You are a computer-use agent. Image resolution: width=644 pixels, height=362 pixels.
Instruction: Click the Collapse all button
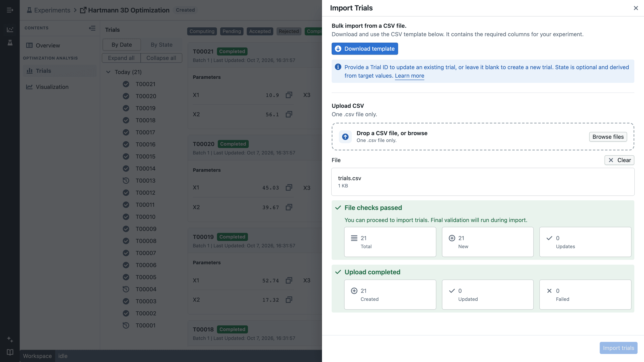click(161, 58)
